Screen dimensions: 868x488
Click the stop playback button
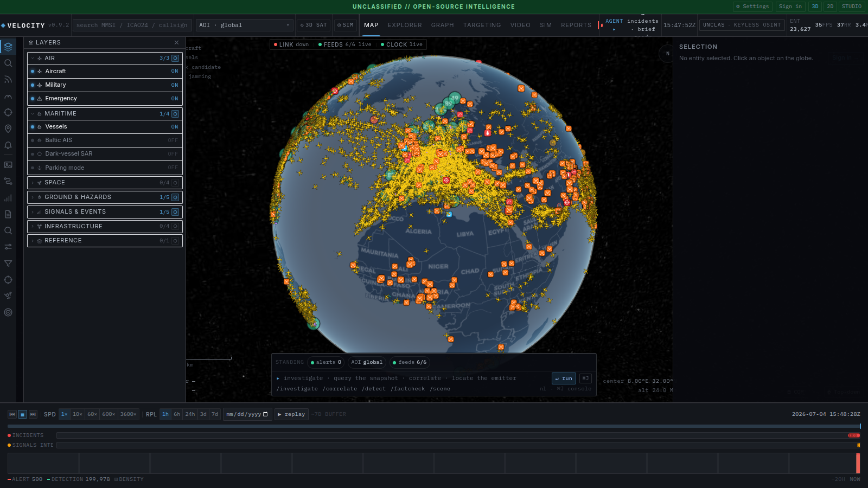[23, 414]
